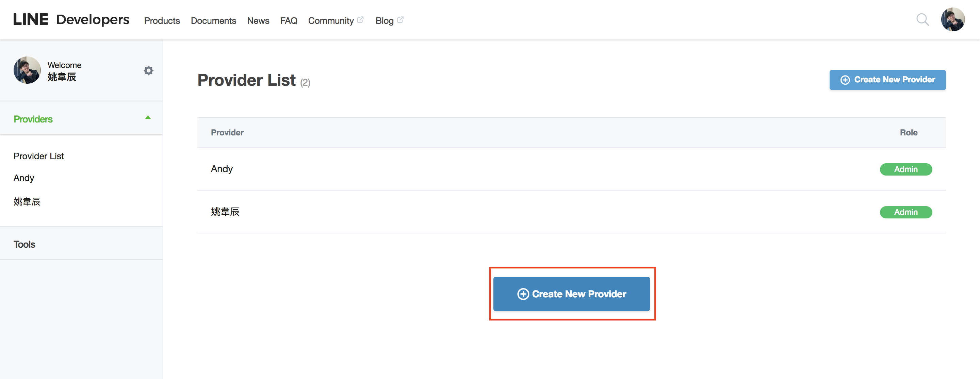
Task: Select Provider List in sidebar
Action: click(39, 156)
